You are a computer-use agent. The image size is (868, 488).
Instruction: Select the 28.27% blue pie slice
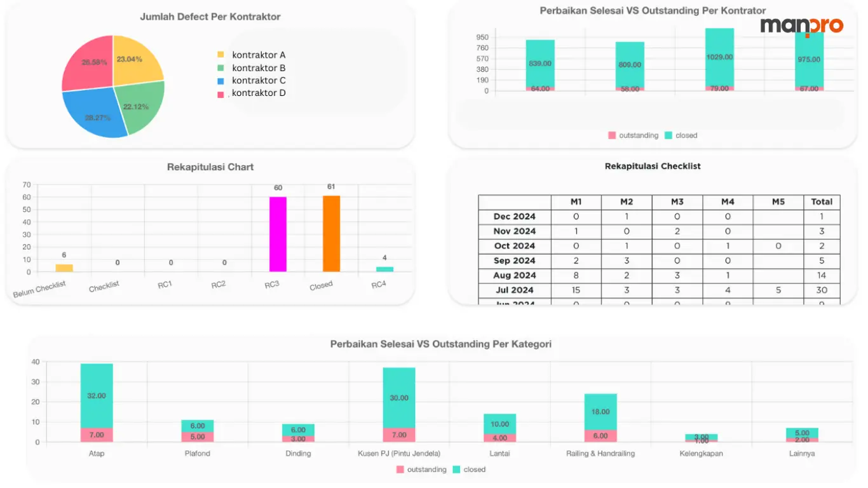95,113
